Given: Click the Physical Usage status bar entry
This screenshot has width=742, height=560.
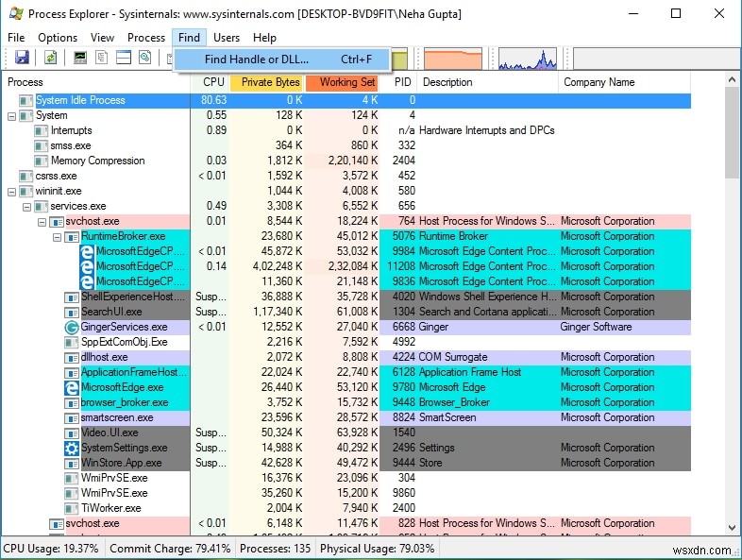Looking at the screenshot, I should tap(378, 549).
